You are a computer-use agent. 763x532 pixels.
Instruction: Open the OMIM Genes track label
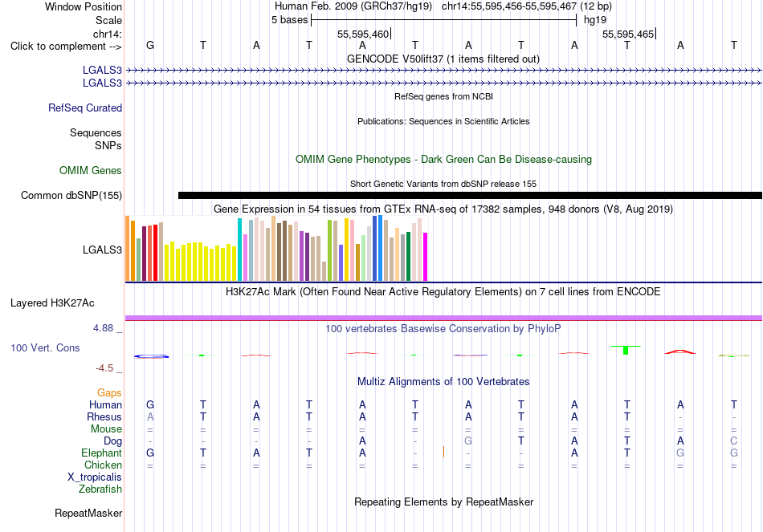(91, 170)
